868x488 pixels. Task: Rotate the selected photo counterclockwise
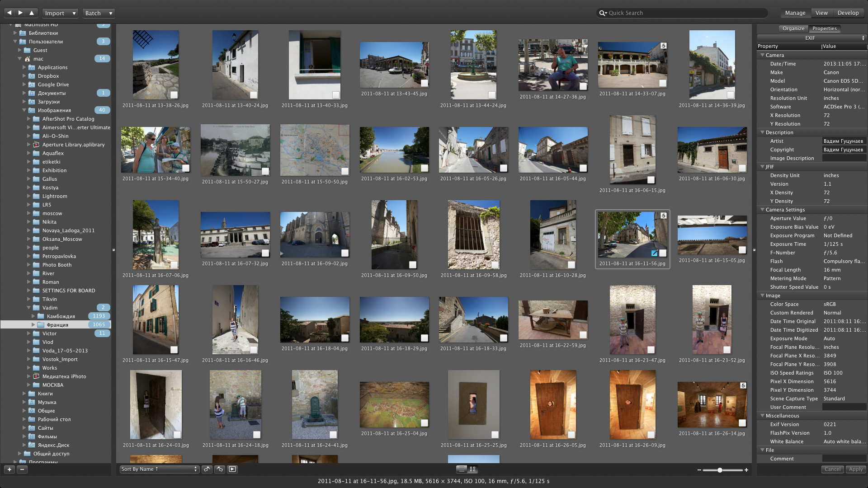coord(207,469)
